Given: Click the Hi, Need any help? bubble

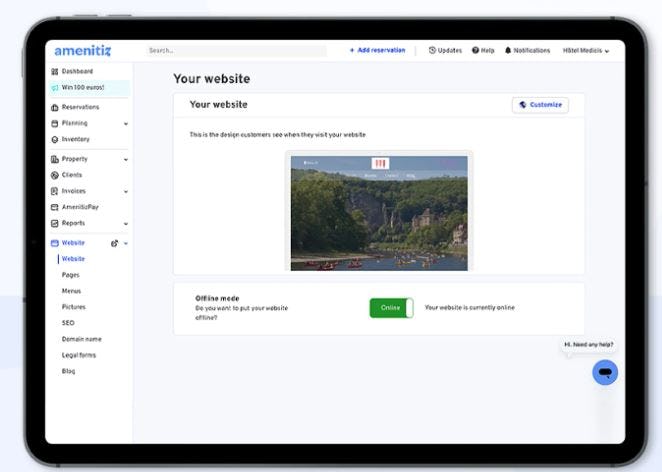Looking at the screenshot, I should [589, 345].
